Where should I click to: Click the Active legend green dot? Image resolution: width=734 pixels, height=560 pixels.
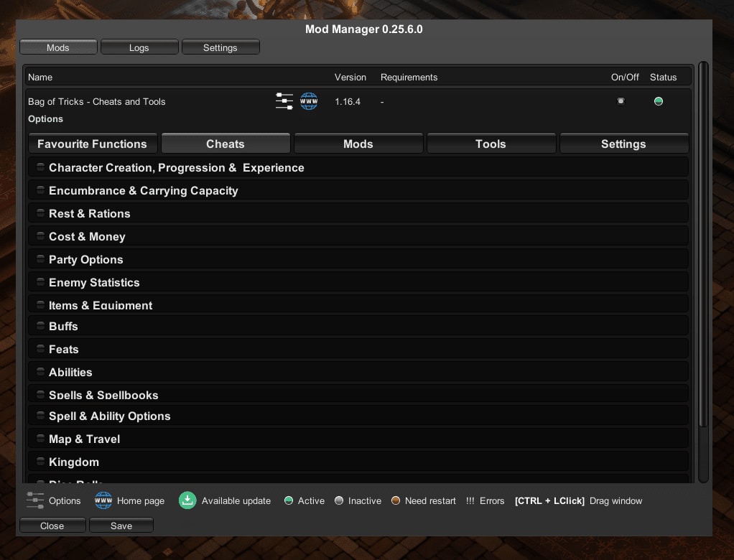point(289,500)
